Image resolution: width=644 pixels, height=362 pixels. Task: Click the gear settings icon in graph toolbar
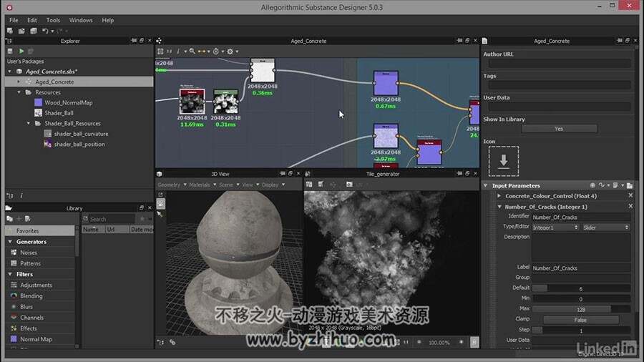point(230,52)
